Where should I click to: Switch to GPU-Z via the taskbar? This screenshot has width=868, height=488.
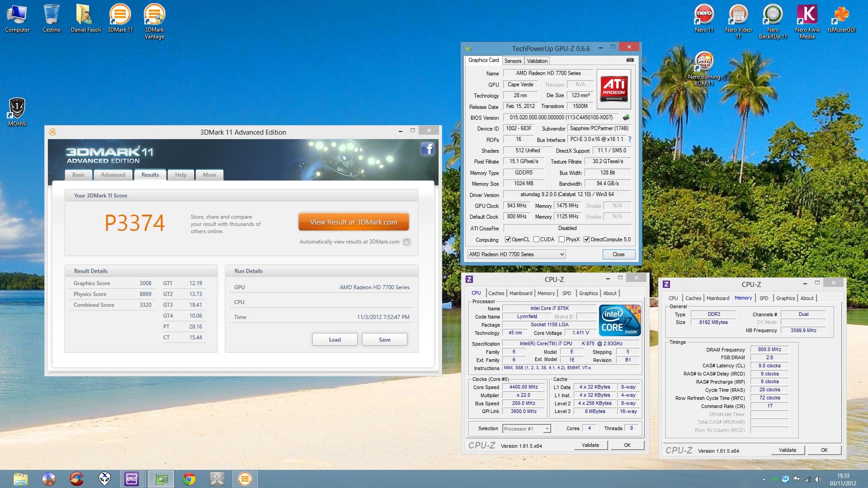pos(160,479)
